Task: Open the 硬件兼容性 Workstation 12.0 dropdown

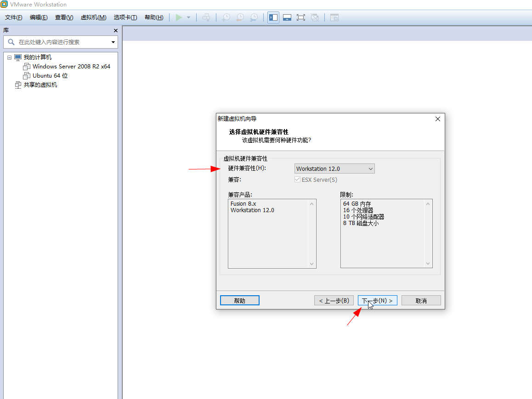Action: (x=334, y=169)
